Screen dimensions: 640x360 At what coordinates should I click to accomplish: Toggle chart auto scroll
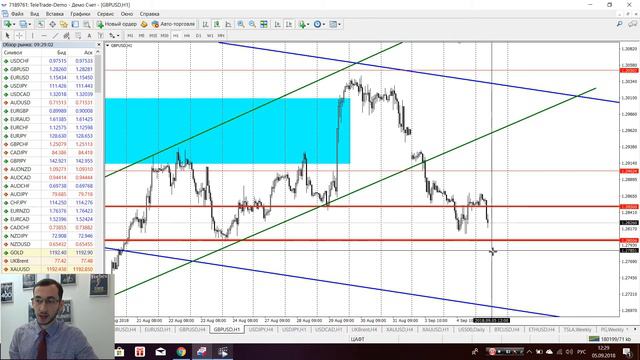tap(278, 24)
